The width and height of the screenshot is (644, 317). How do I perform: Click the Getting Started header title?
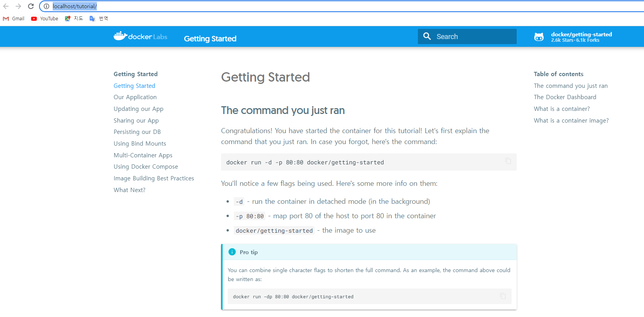[x=210, y=39]
